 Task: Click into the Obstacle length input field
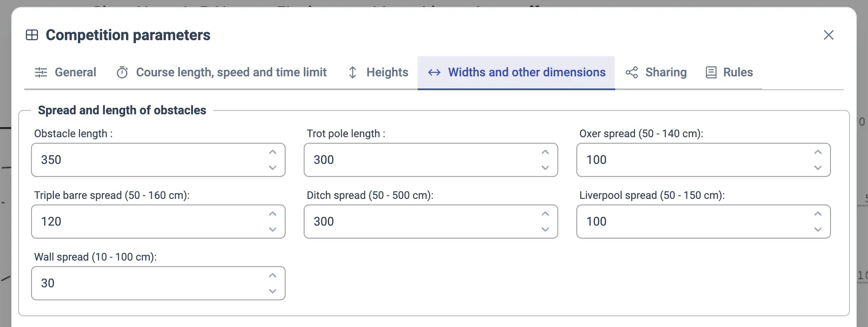[147, 160]
